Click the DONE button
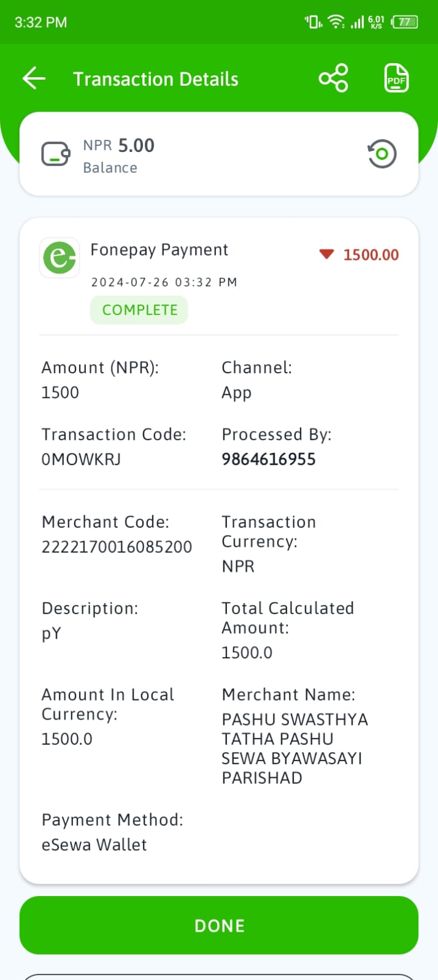438x980 pixels. [x=219, y=925]
